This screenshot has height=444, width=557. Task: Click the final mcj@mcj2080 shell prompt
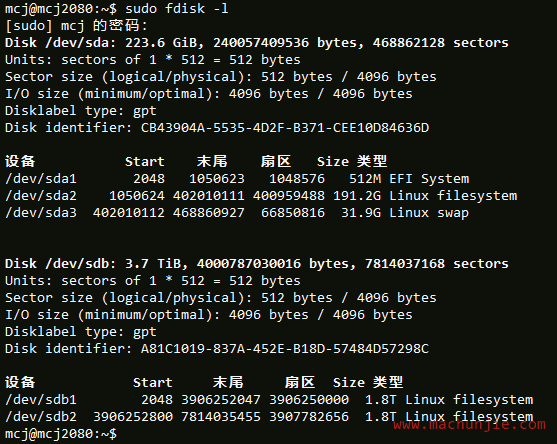[61, 434]
